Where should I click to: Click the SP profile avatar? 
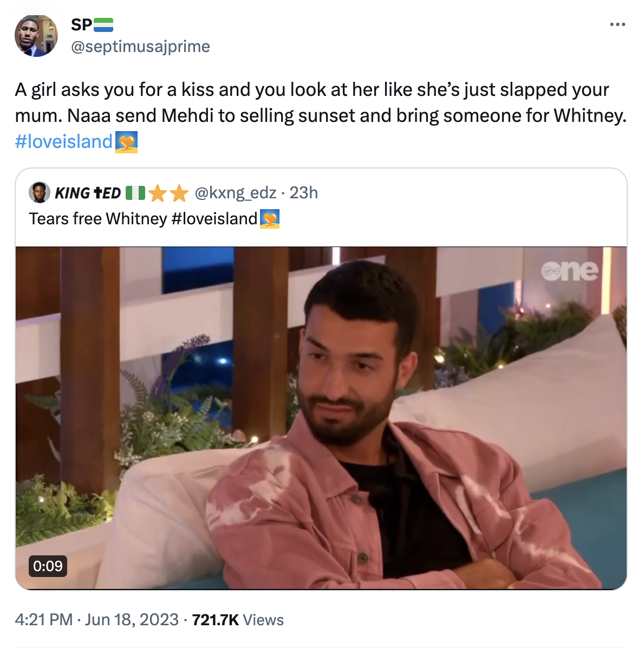(x=36, y=36)
